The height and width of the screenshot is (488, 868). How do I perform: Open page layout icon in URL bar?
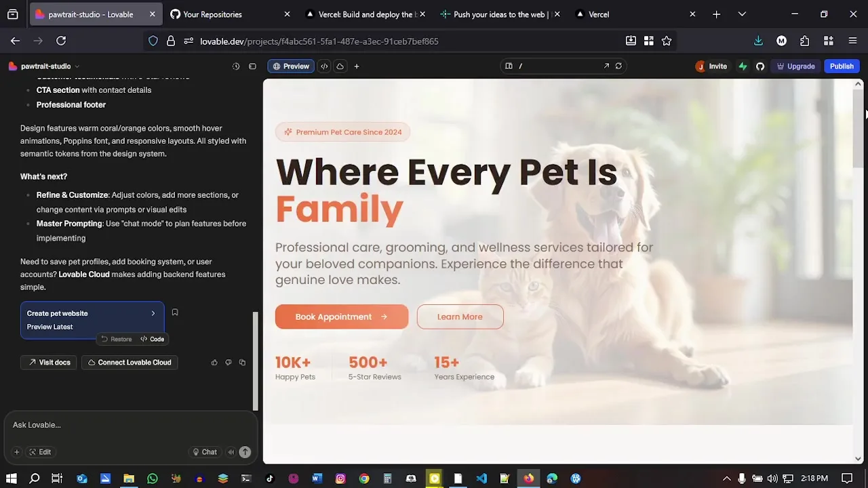(x=509, y=66)
